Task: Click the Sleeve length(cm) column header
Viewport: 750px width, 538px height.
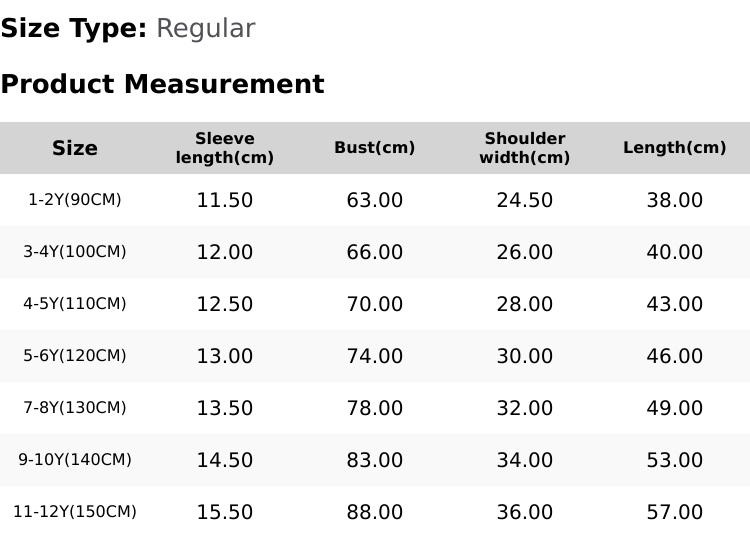Action: (x=225, y=148)
